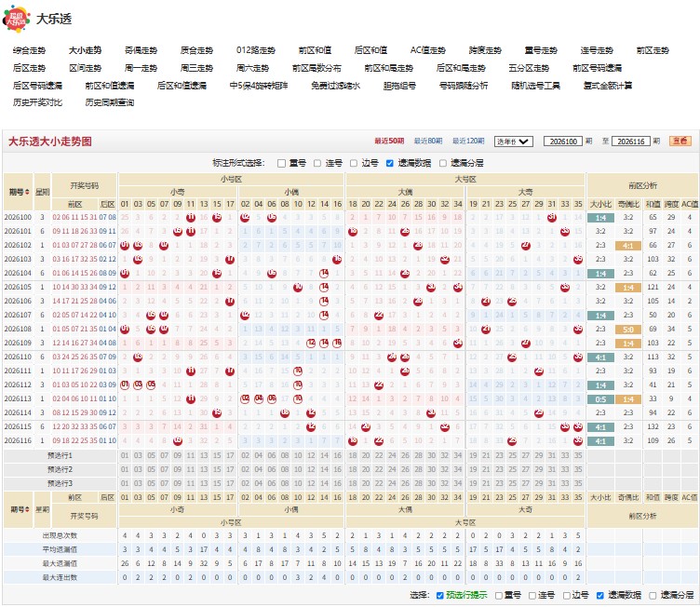
Task: Open 中5保4旋转矩阵 tool
Action: click(259, 86)
